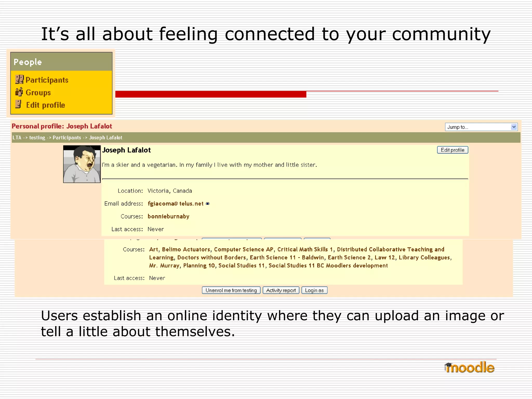
Task: Open the Law 12 course link
Action: click(x=385, y=257)
